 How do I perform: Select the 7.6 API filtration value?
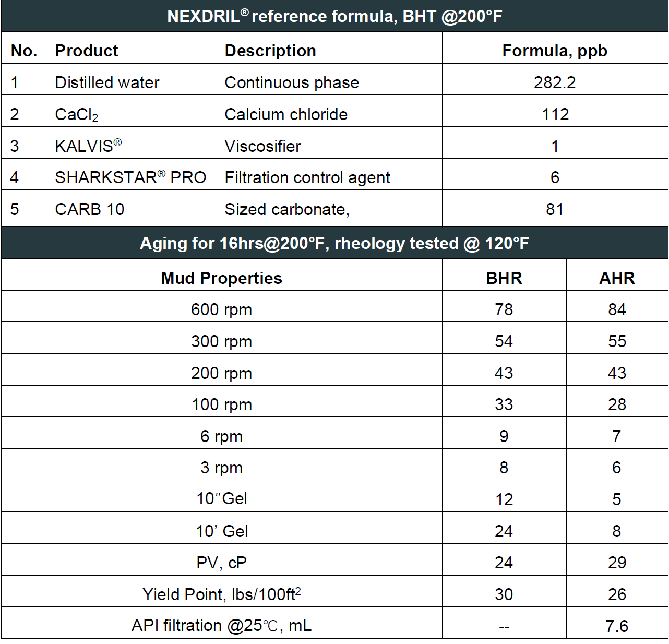point(617,626)
